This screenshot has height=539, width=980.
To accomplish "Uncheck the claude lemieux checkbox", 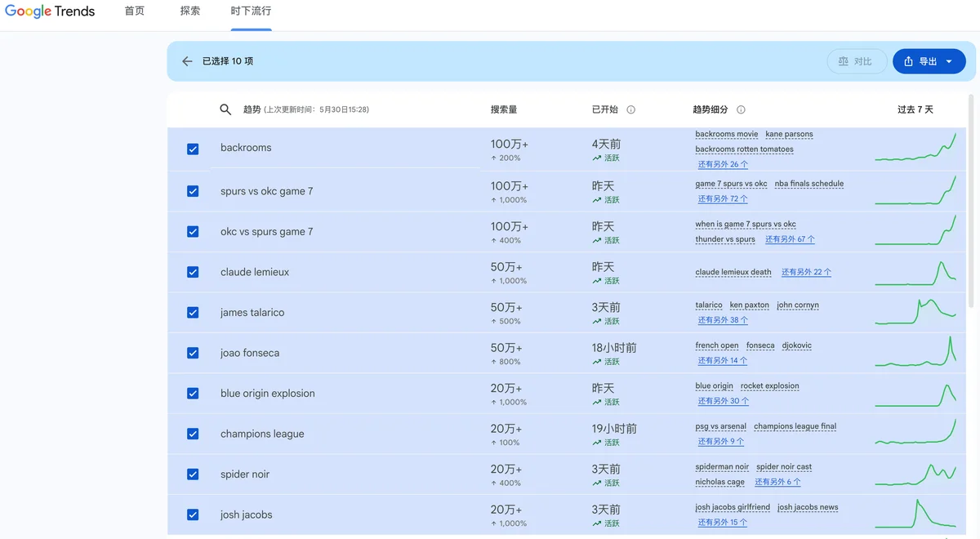I will tap(193, 272).
